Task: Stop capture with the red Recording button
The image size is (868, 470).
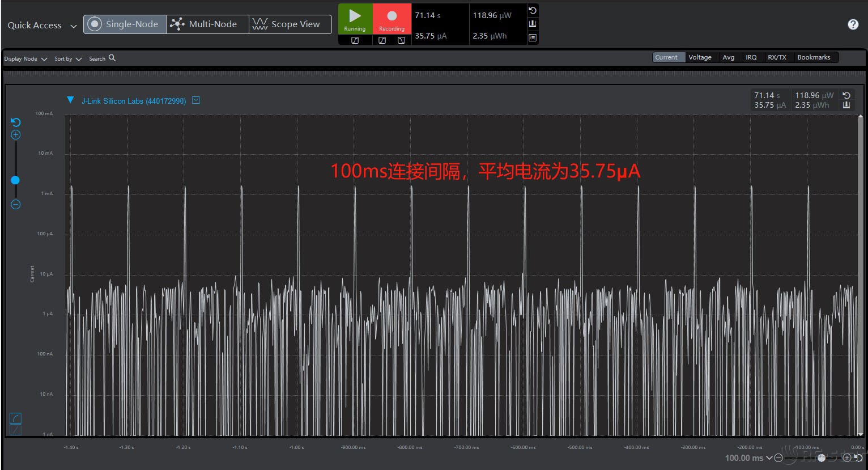Action: click(392, 19)
